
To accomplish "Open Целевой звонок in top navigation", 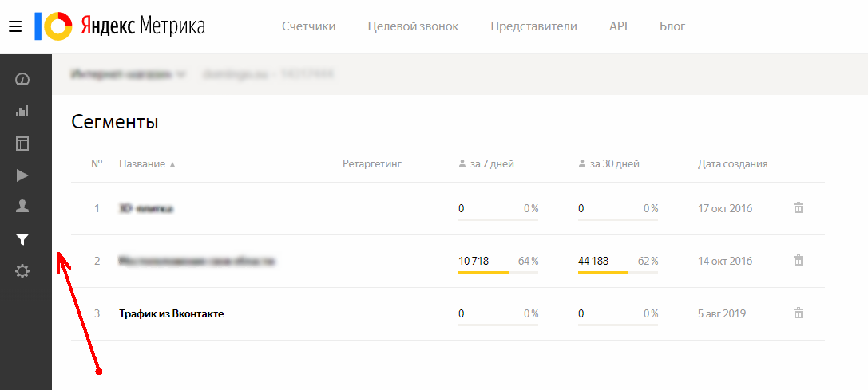I will pyautogui.click(x=413, y=26).
